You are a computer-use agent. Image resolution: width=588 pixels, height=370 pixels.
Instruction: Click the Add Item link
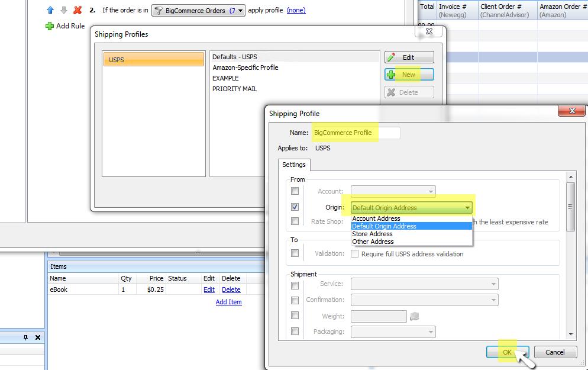pyautogui.click(x=229, y=302)
